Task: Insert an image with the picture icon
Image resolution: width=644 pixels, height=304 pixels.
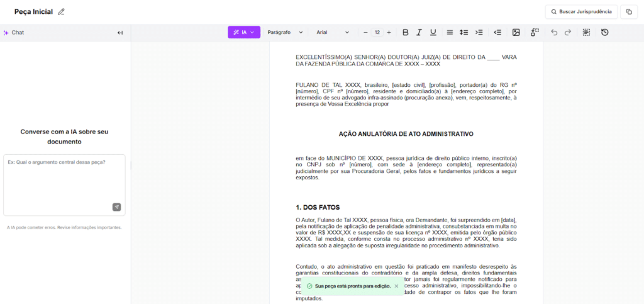Action: point(516,32)
